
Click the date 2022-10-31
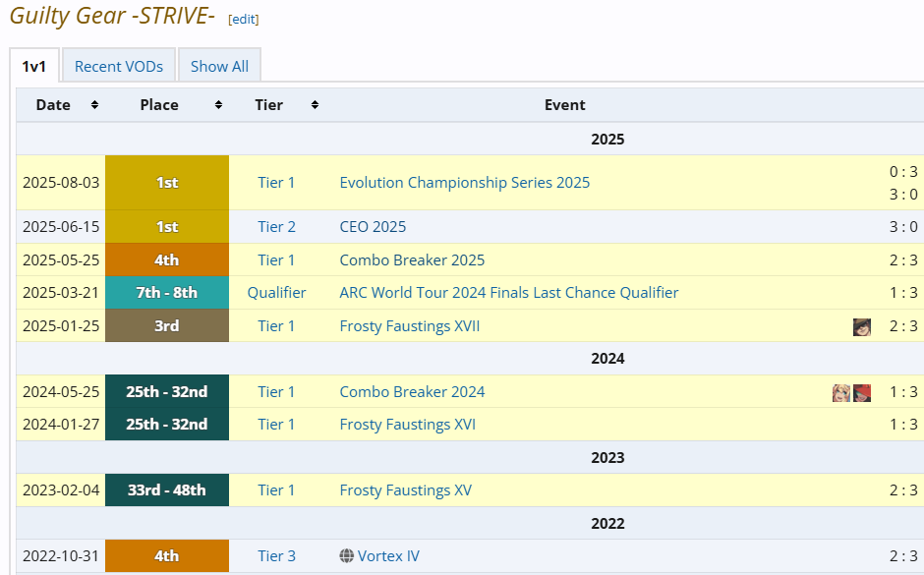coord(61,555)
